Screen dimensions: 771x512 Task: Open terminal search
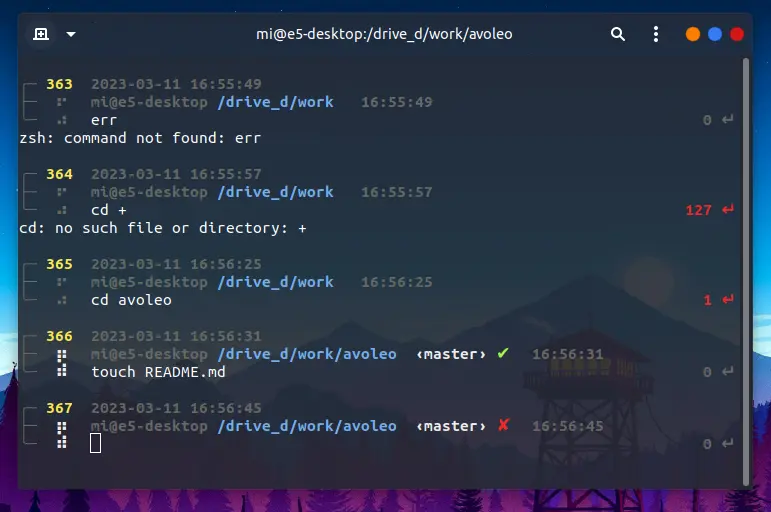(x=618, y=34)
